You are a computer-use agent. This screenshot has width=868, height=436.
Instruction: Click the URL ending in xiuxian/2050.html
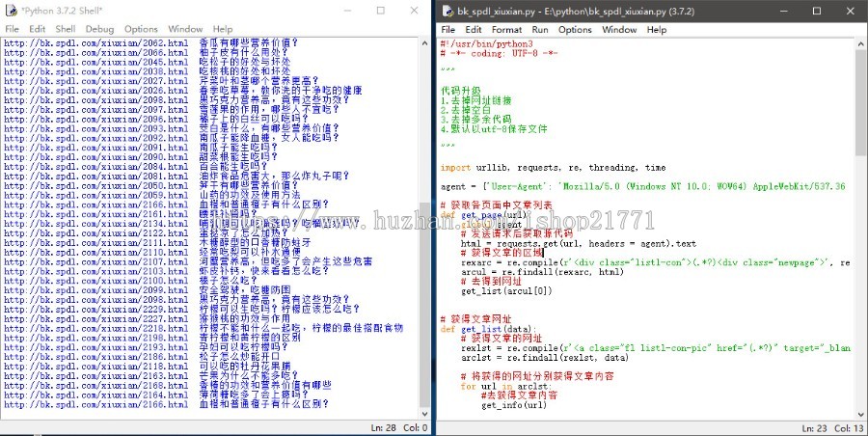(95, 185)
